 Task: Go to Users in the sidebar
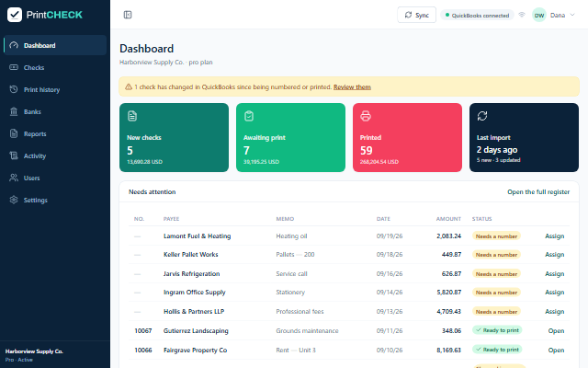tap(55, 178)
